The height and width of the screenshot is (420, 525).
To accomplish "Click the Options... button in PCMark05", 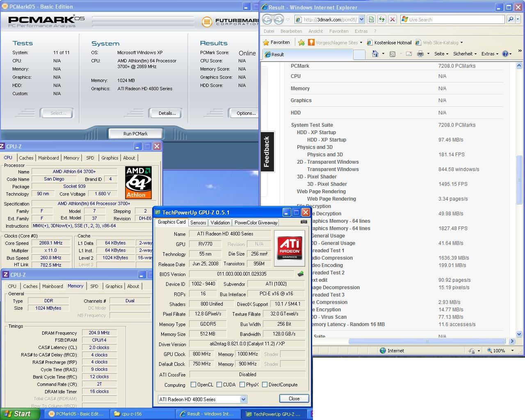I will (244, 113).
